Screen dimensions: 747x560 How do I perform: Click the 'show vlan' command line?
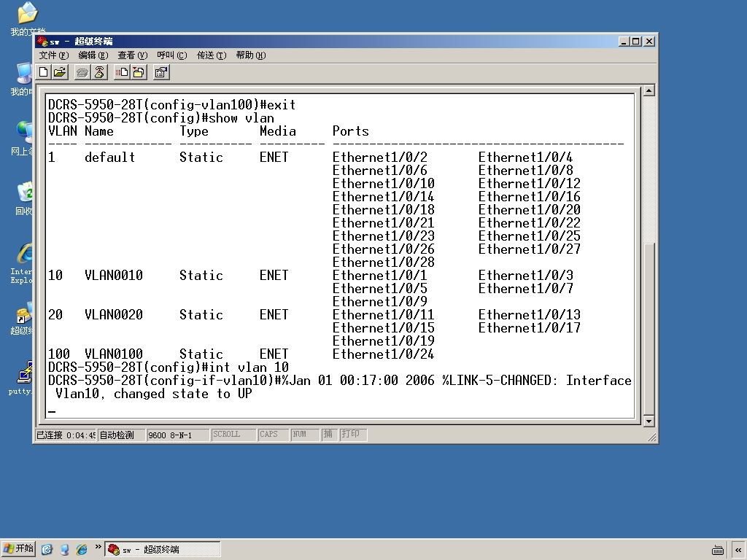click(161, 118)
